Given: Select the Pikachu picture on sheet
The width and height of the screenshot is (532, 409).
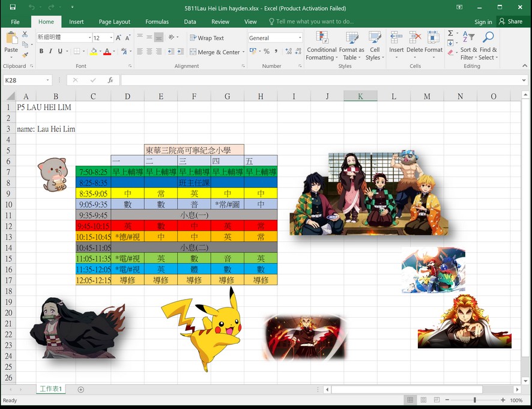Looking at the screenshot, I should click(x=202, y=329).
